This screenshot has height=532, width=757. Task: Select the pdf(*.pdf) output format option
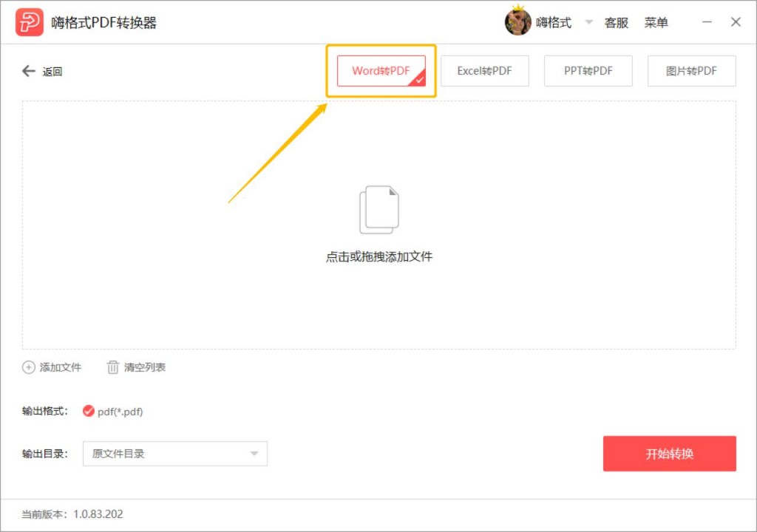coord(115,412)
